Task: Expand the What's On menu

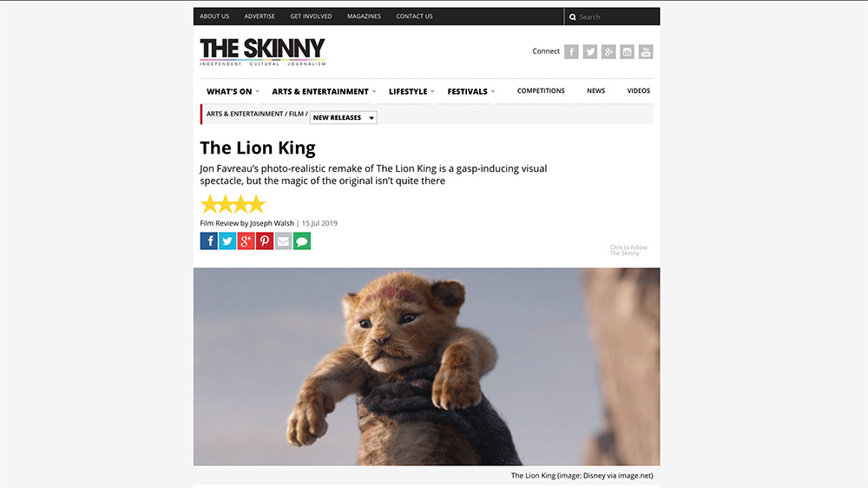Action: tap(233, 91)
